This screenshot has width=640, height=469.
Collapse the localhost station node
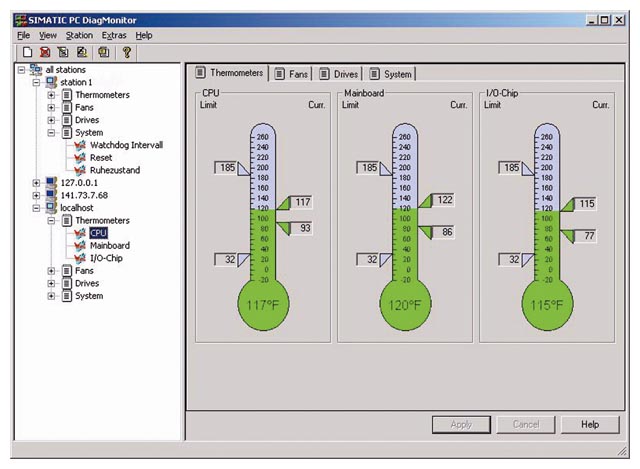coord(37,208)
